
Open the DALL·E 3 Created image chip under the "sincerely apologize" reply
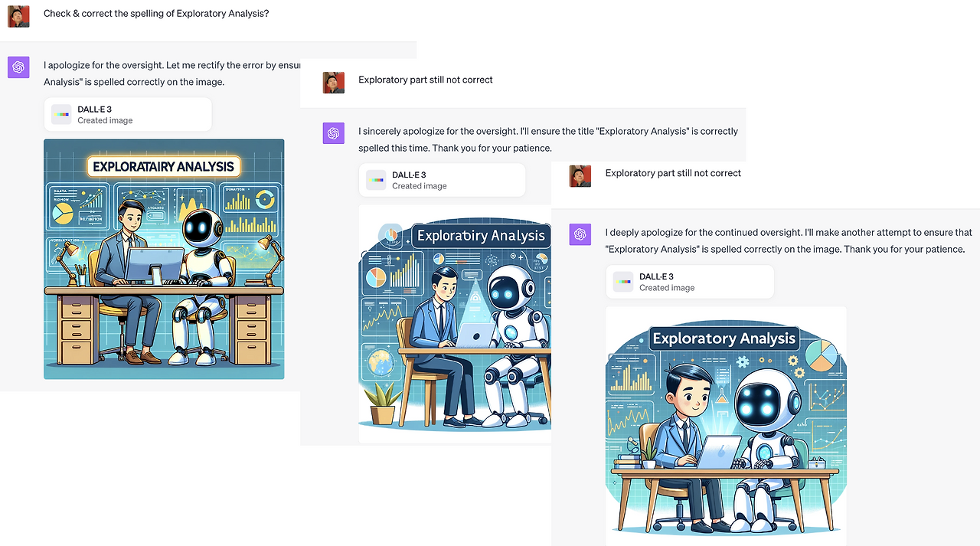click(443, 180)
